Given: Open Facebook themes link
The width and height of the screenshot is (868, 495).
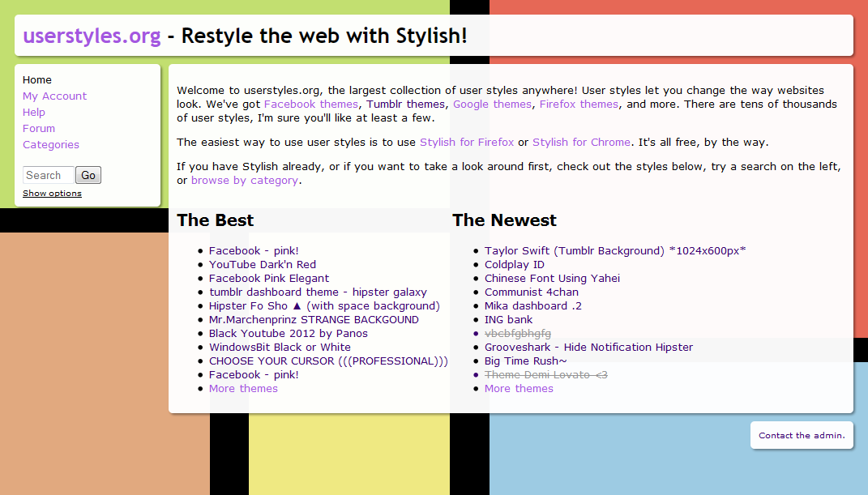Looking at the screenshot, I should coord(310,104).
